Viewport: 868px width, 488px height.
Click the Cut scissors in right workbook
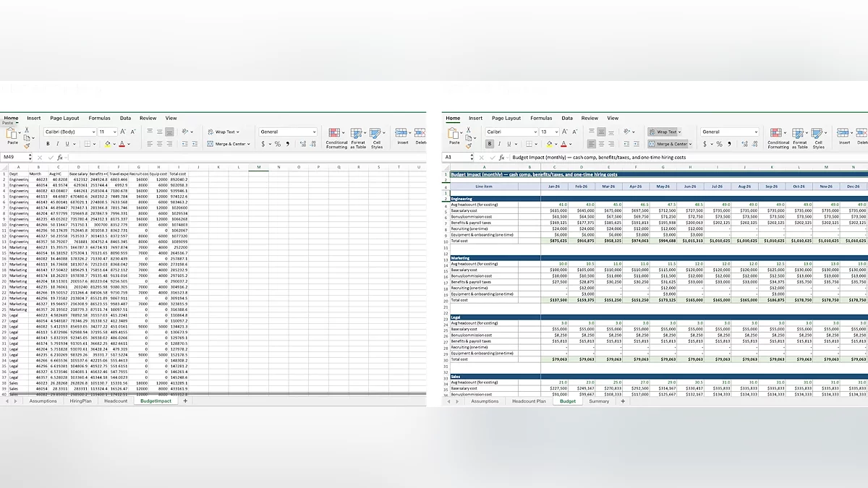click(468, 131)
